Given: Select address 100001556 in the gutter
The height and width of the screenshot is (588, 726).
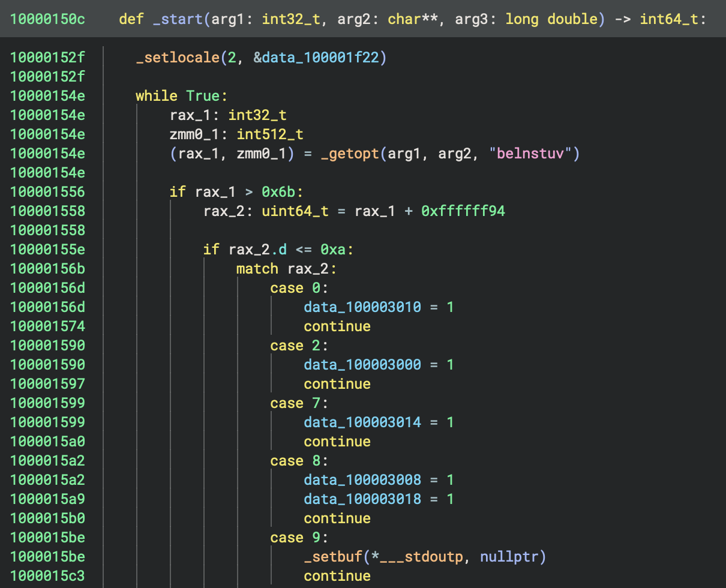Looking at the screenshot, I should (47, 192).
